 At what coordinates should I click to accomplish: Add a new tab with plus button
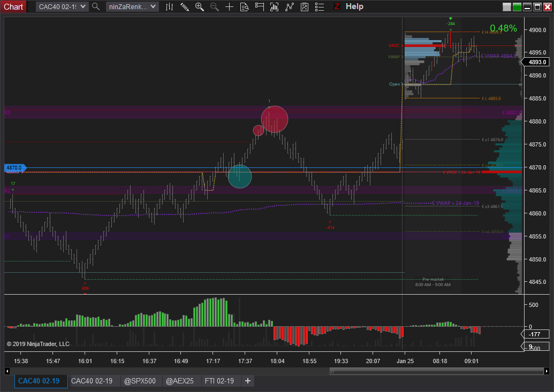pyautogui.click(x=248, y=381)
